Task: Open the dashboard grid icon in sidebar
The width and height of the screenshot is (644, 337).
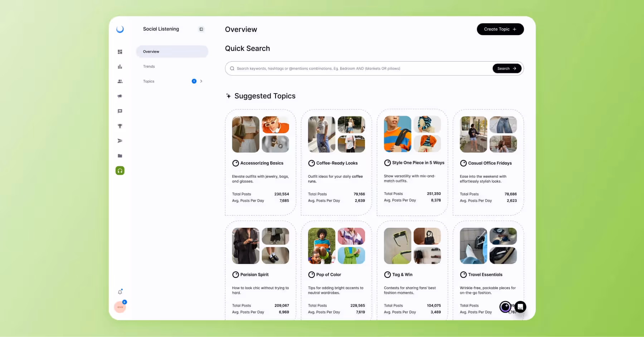Action: [120, 51]
